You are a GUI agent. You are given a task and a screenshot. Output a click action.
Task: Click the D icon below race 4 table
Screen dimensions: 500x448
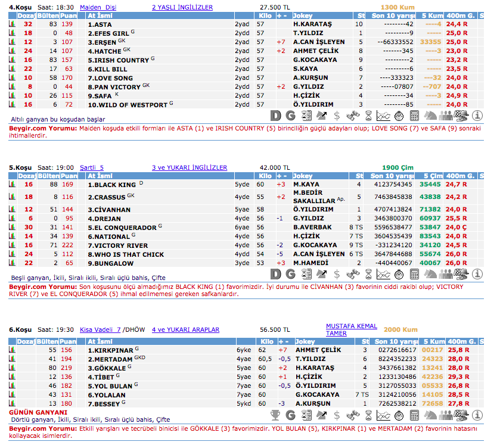[275, 116]
